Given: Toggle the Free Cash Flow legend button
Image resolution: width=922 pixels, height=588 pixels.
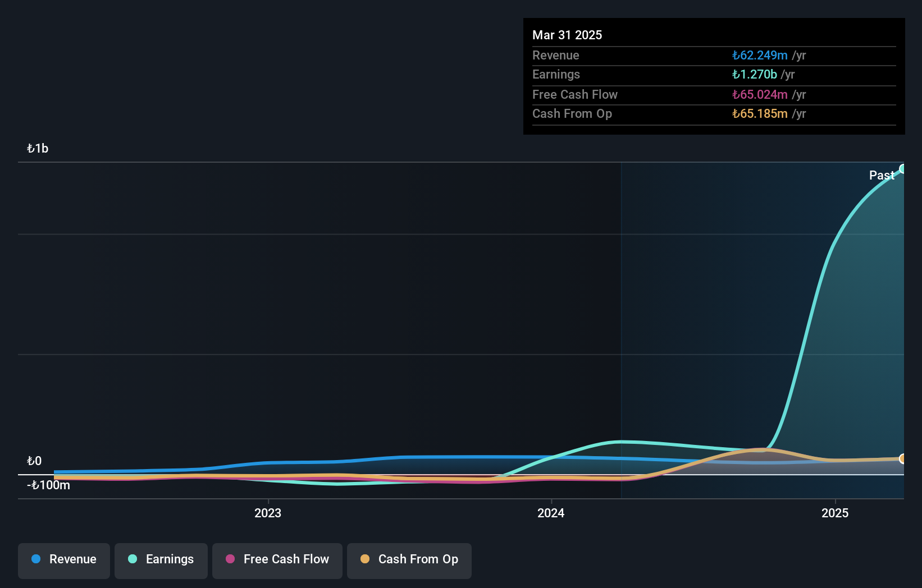Looking at the screenshot, I should [277, 561].
